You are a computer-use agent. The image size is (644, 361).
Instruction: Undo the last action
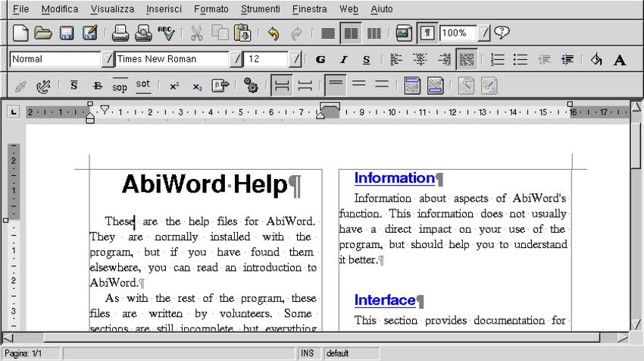click(x=273, y=33)
